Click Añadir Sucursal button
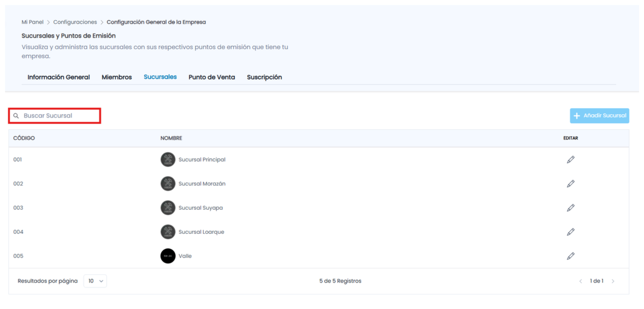Screen dimensions: 644x309 click(599, 116)
